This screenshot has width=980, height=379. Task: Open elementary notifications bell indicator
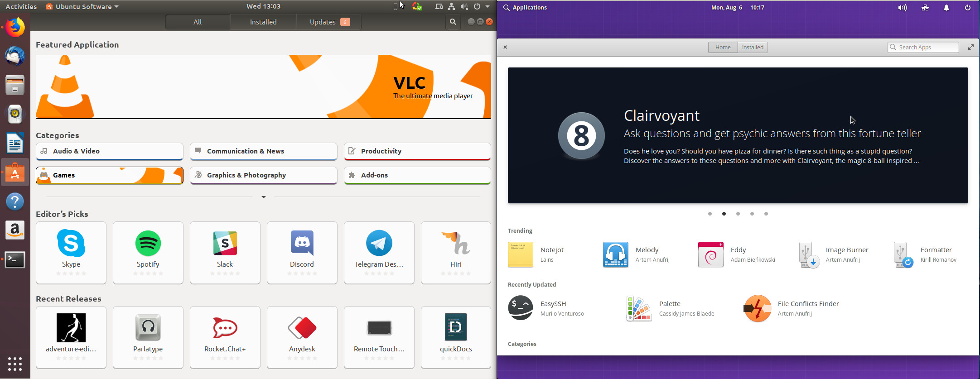[946, 8]
